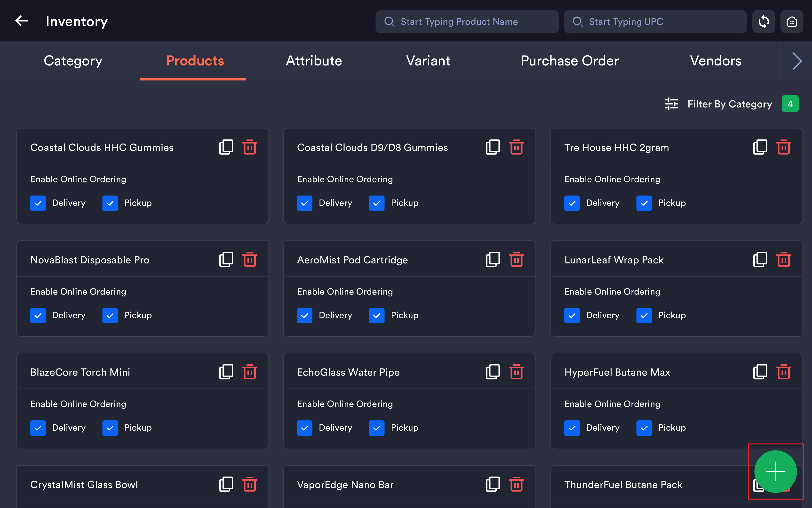The width and height of the screenshot is (812, 508).
Task: Switch to the Vendors tab
Action: 715,61
